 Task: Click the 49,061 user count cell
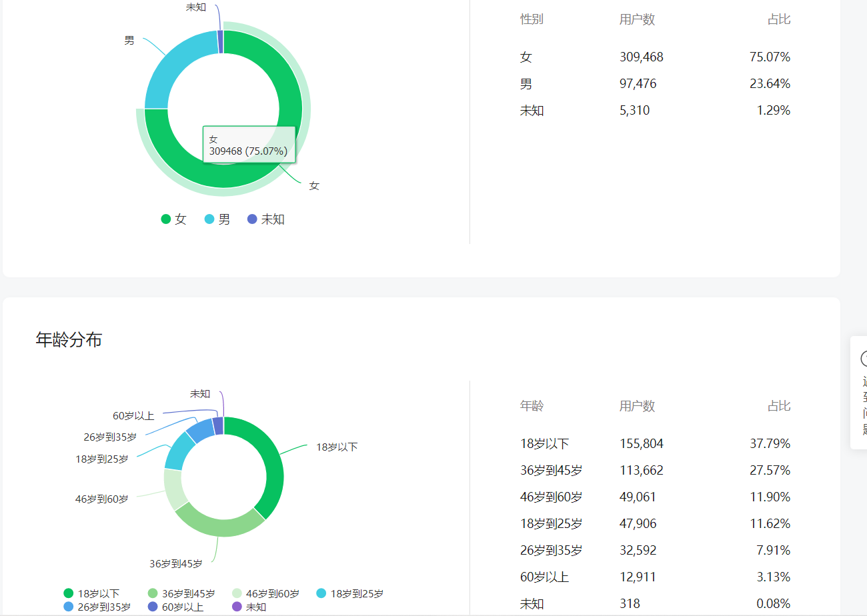pyautogui.click(x=638, y=497)
